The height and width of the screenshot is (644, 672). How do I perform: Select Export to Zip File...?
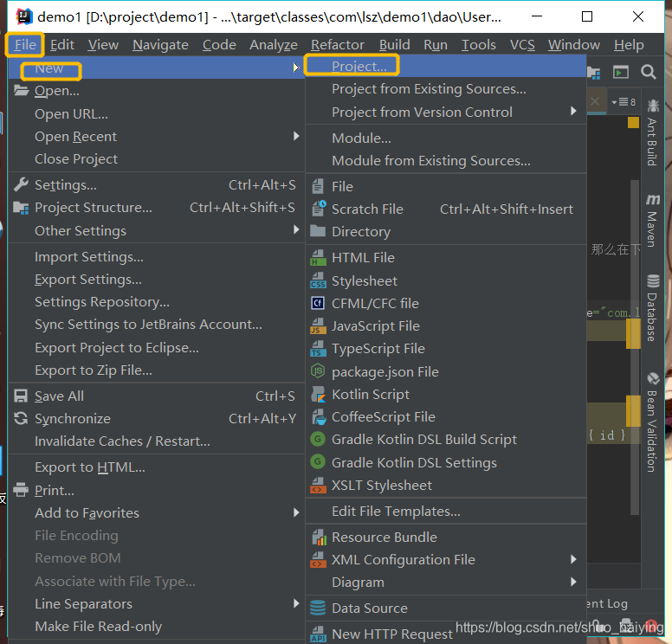[157, 370]
